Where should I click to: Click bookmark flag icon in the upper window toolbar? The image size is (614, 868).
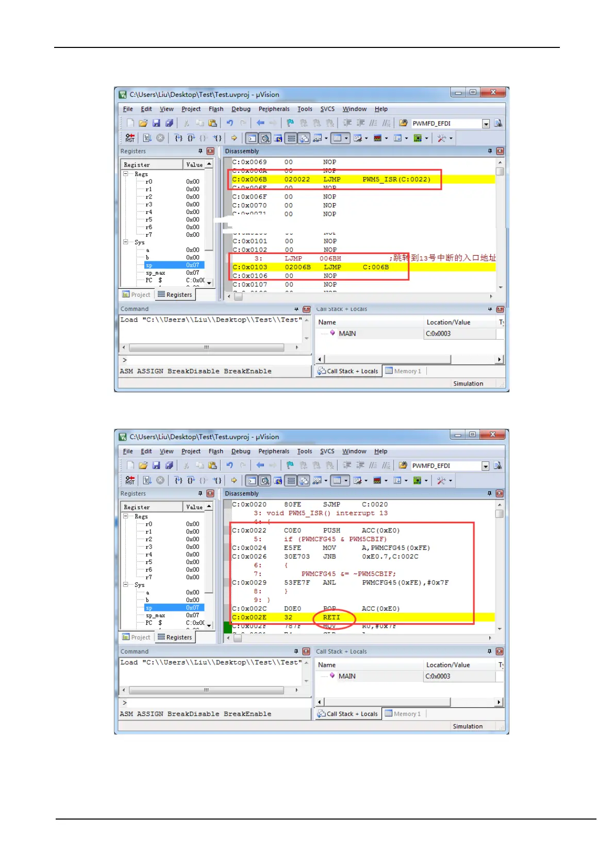pyautogui.click(x=290, y=123)
